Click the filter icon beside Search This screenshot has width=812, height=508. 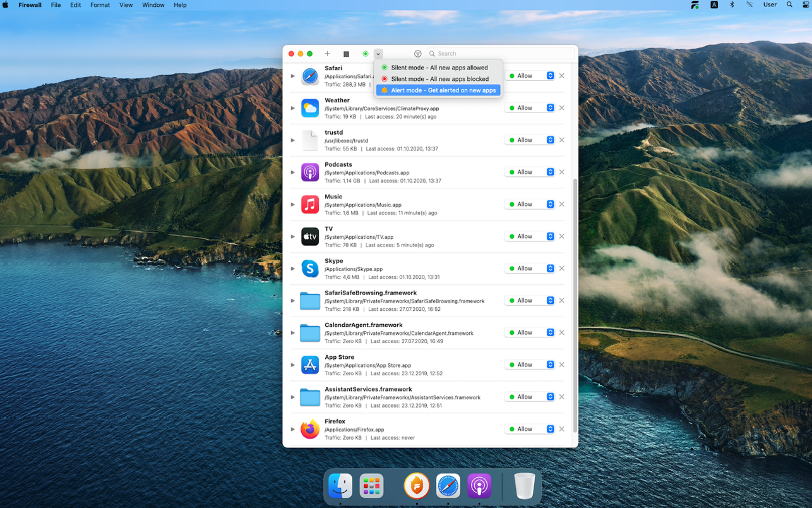click(417, 54)
